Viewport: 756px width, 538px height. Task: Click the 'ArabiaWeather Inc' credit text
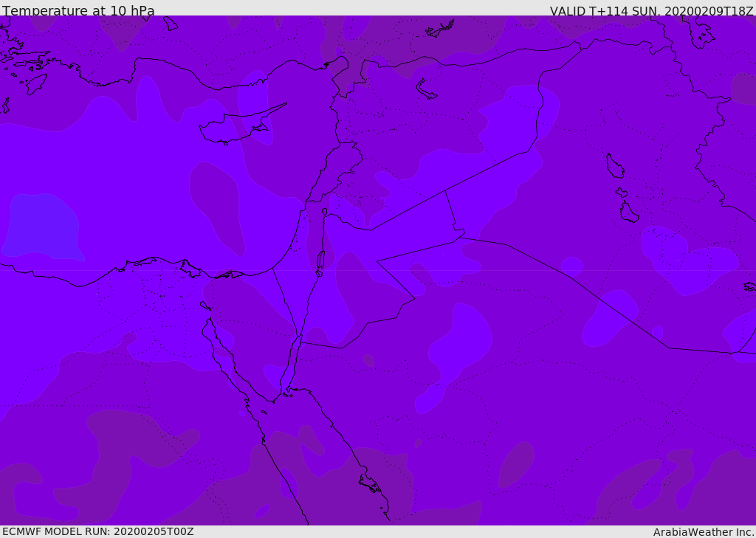(704, 532)
